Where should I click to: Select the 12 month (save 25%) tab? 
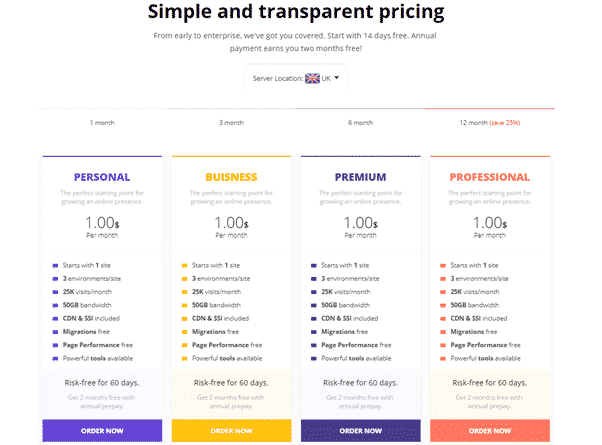pos(490,123)
